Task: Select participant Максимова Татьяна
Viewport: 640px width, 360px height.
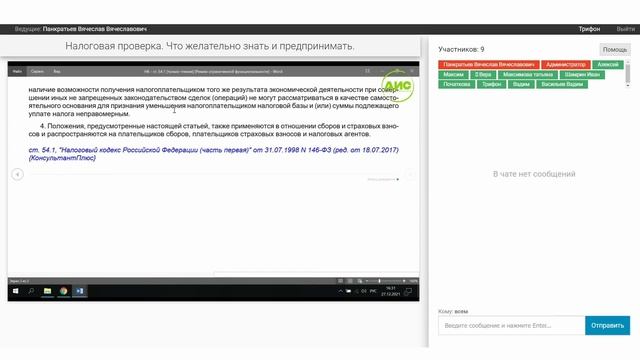Action: [x=528, y=75]
